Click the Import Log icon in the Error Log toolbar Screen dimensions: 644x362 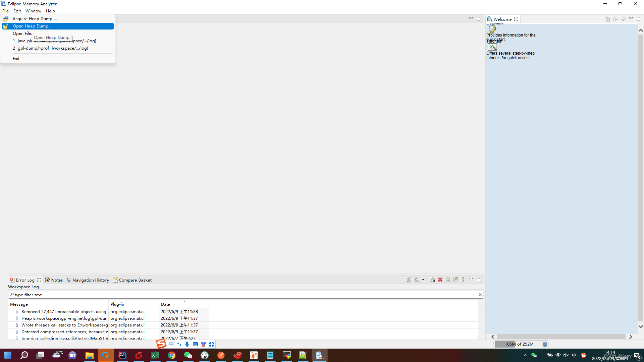pyautogui.click(x=417, y=280)
